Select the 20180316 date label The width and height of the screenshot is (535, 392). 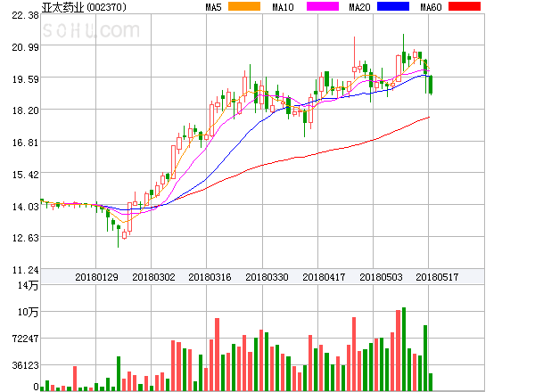click(210, 277)
